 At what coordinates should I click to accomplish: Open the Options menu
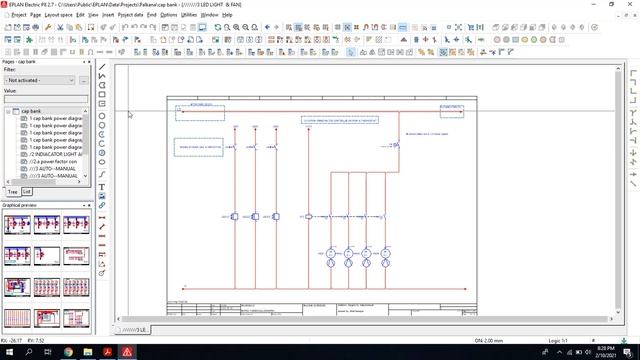169,15
